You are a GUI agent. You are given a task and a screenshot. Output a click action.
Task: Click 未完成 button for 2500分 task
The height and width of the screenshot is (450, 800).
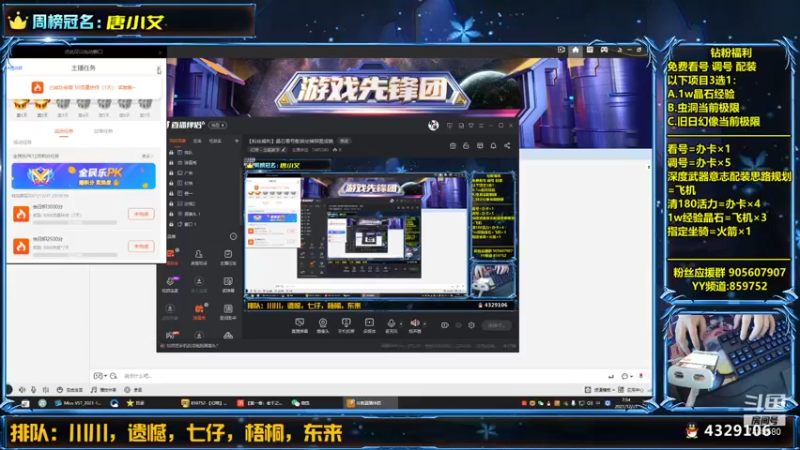(141, 246)
